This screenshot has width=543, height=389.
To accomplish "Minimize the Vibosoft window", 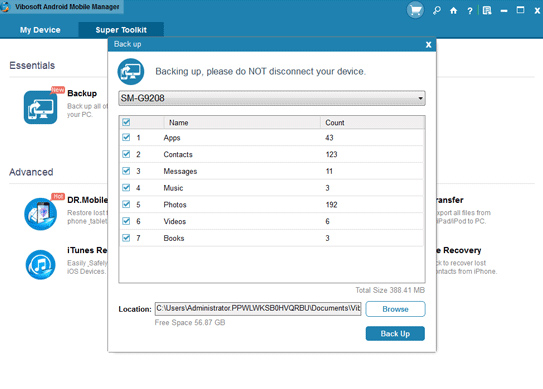I will point(504,11).
